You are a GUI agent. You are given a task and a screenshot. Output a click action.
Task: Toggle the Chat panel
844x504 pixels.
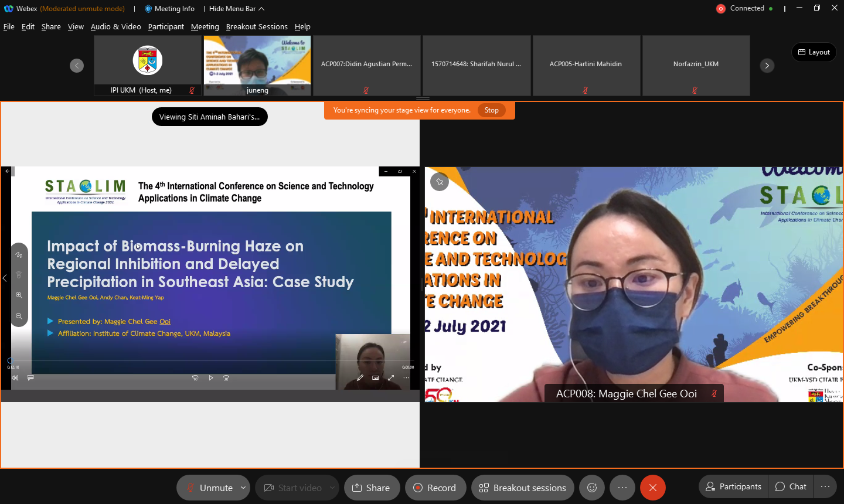[791, 486]
